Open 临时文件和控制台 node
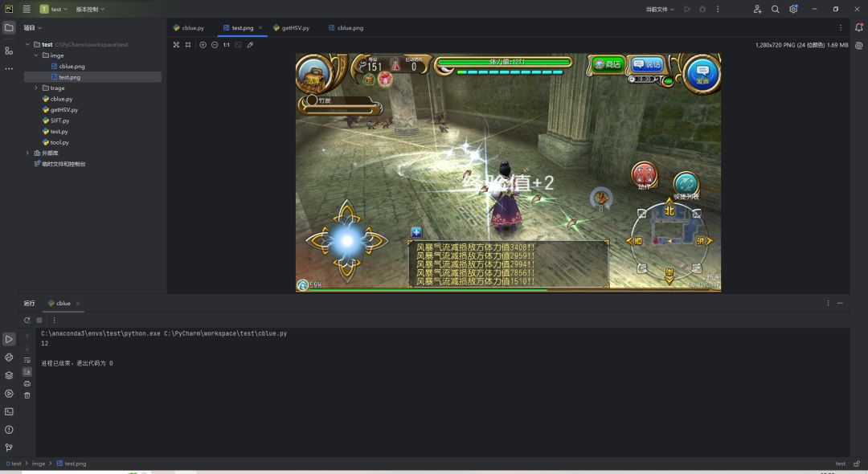 (x=59, y=164)
